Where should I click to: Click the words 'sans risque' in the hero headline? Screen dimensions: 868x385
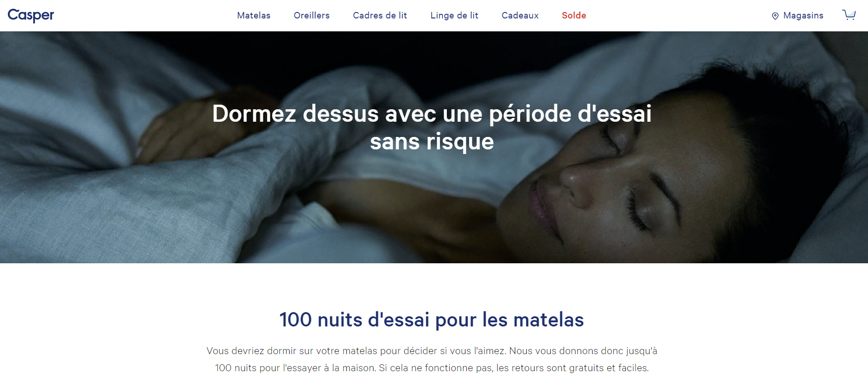(432, 141)
